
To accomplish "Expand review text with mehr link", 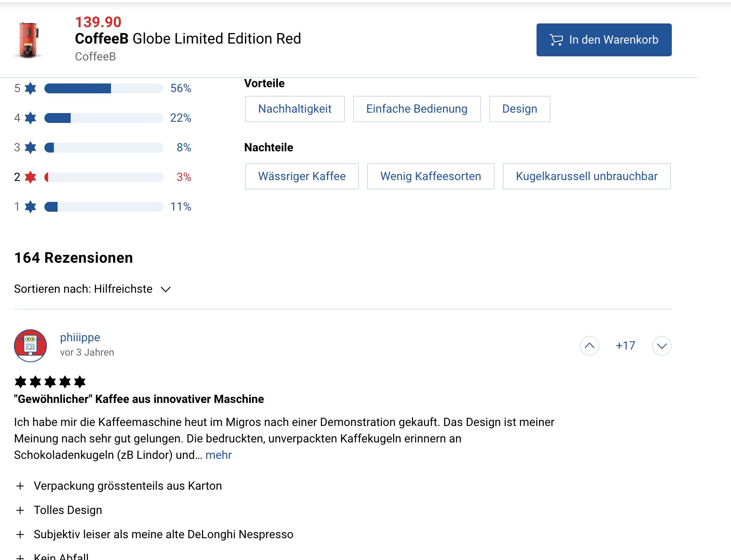I will [218, 455].
